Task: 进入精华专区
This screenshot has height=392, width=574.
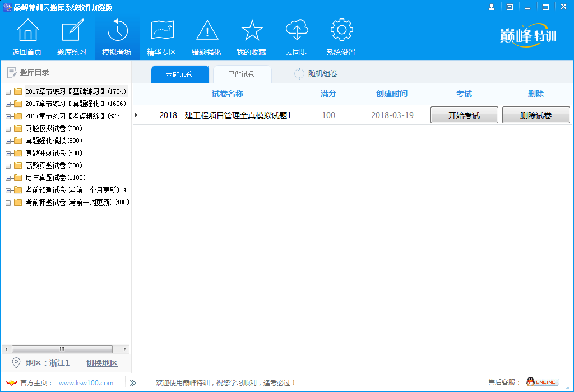Action: click(x=161, y=29)
